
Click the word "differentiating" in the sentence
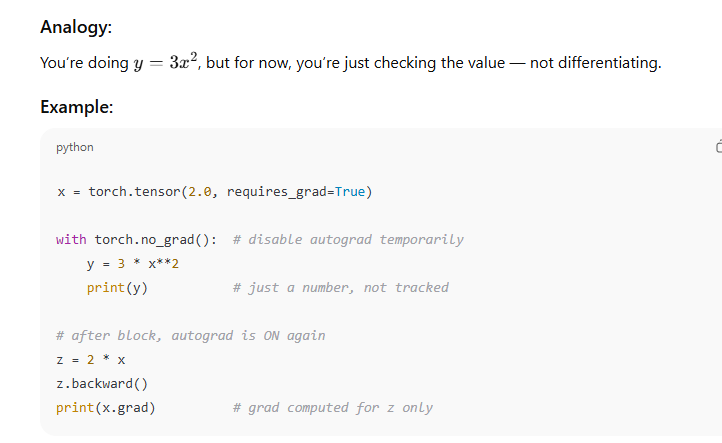point(608,63)
